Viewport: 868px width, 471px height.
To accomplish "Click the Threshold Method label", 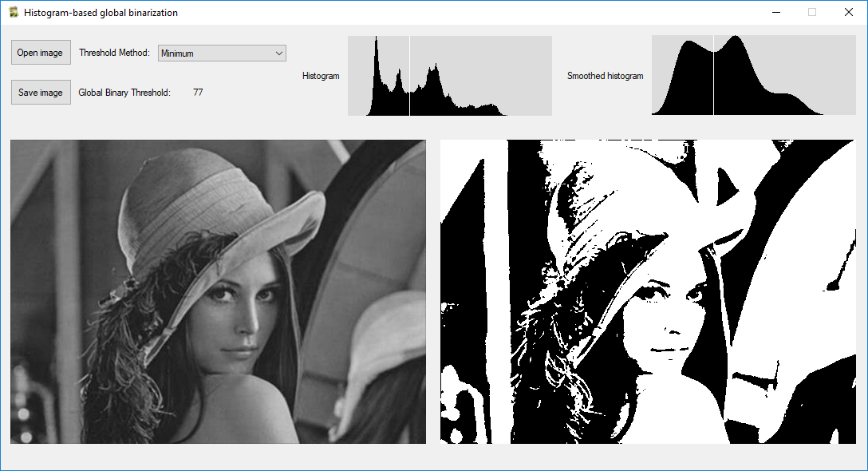I will click(115, 53).
